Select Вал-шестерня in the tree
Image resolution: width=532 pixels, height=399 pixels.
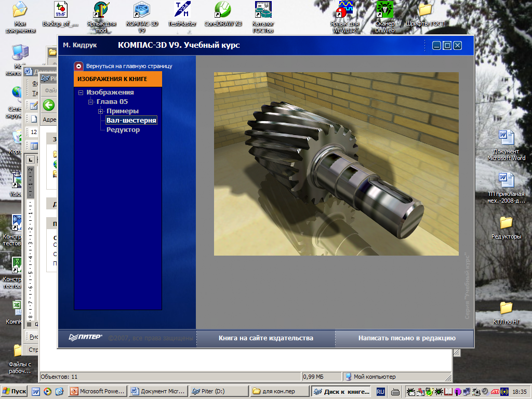point(131,121)
